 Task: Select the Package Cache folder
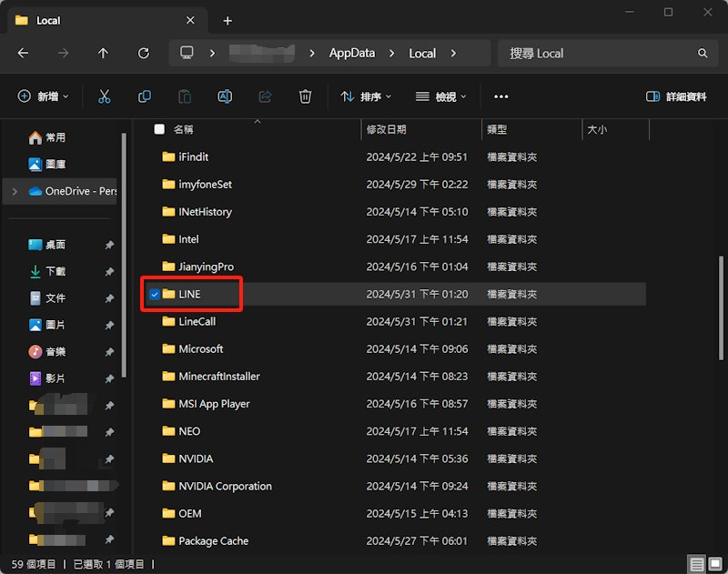pyautogui.click(x=214, y=541)
